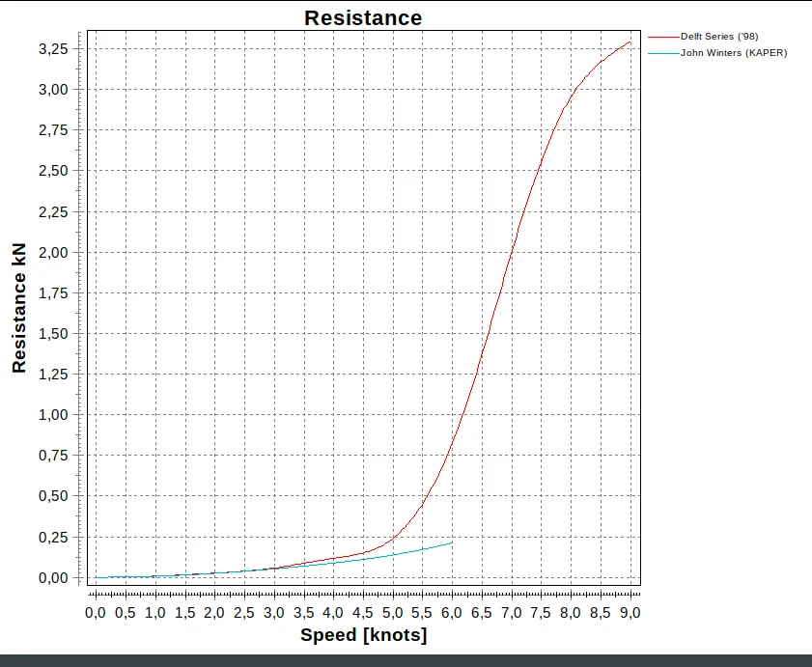The width and height of the screenshot is (812, 667).
Task: Select the "John Winters (KAPER)" legend label
Action: pyautogui.click(x=734, y=53)
